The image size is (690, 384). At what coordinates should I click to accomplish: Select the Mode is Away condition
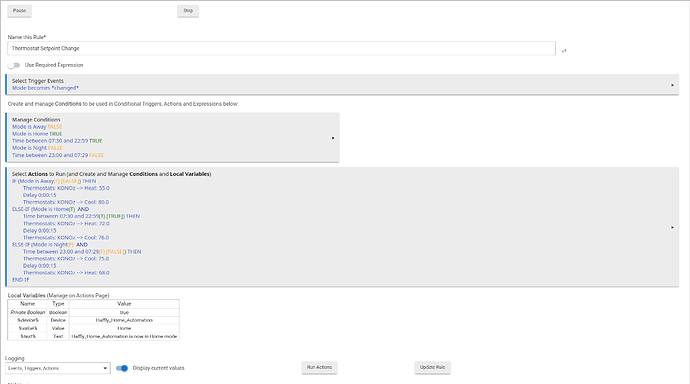click(x=37, y=127)
